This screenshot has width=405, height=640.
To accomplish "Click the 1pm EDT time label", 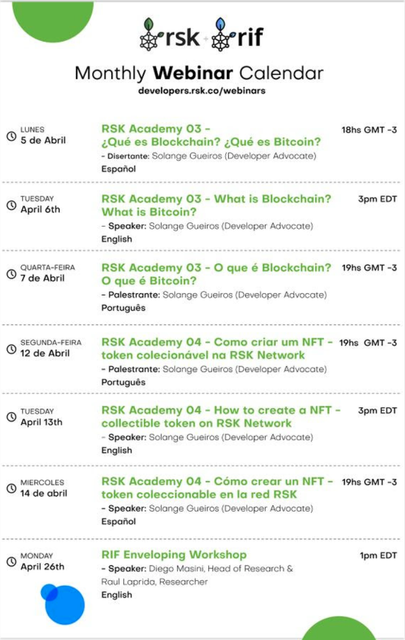I will pyautogui.click(x=378, y=556).
